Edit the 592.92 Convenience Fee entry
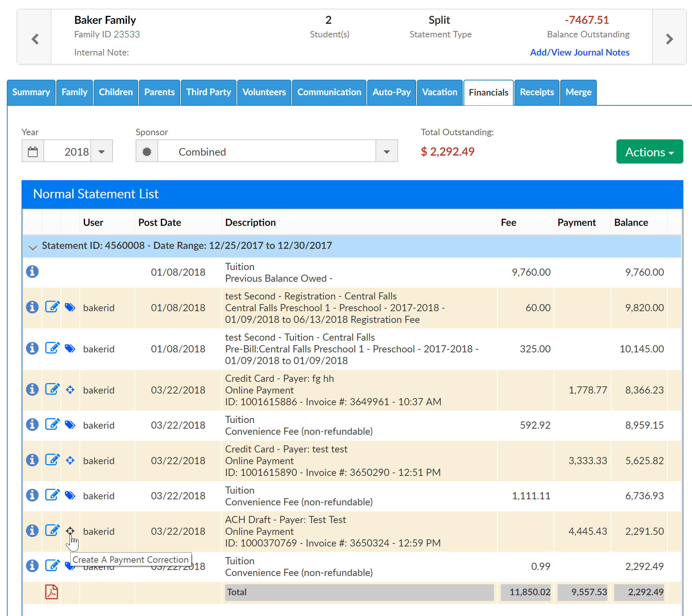The image size is (692, 616). click(52, 425)
